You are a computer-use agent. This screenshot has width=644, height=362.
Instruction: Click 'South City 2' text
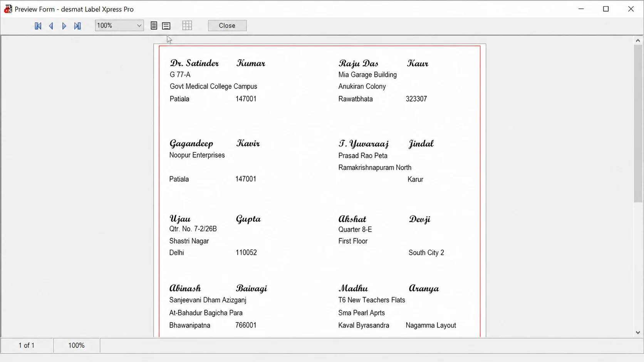point(426,253)
